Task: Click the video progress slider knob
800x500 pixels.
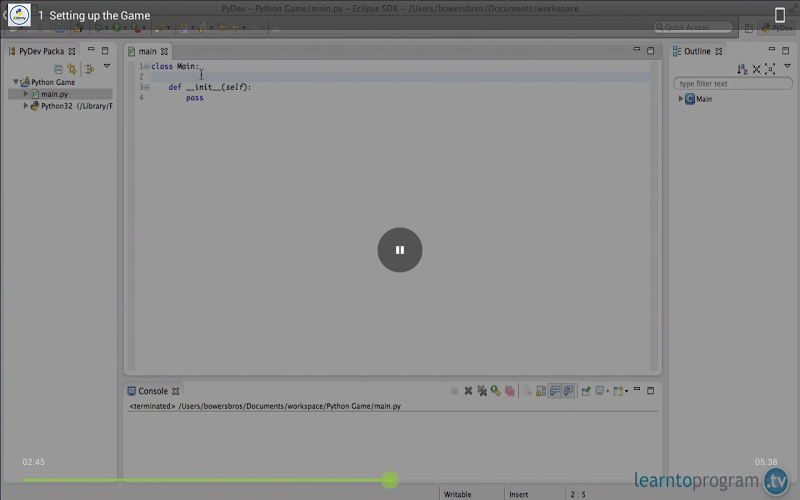Action: [390, 480]
